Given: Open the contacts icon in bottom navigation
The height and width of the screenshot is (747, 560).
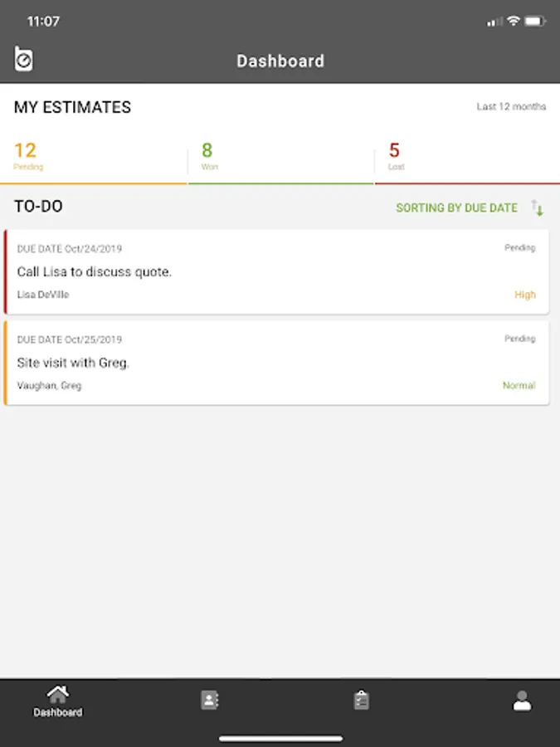Looking at the screenshot, I should point(210,701).
